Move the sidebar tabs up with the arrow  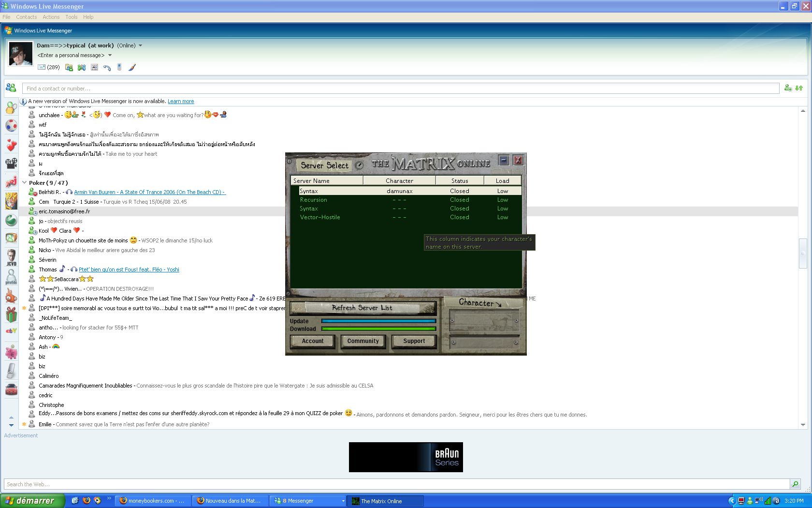(11, 417)
